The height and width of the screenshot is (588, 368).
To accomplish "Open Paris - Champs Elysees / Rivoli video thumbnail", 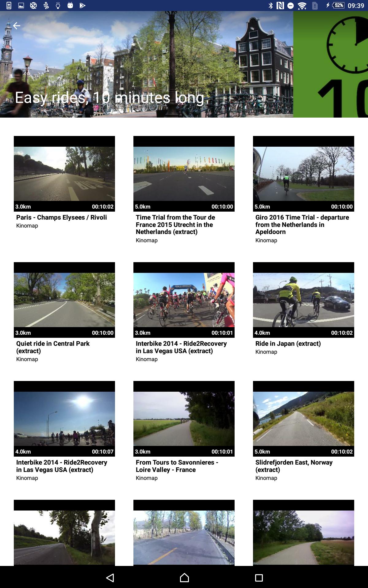I will coord(64,174).
